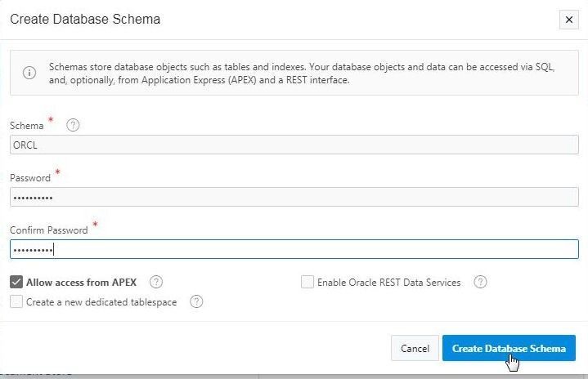The height and width of the screenshot is (379, 588).
Task: Select the Confirm Password input field
Action: click(294, 249)
